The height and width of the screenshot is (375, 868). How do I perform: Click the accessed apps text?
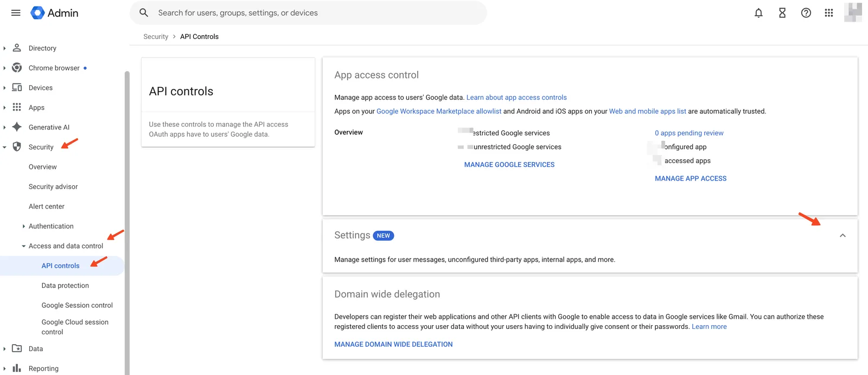tap(687, 161)
